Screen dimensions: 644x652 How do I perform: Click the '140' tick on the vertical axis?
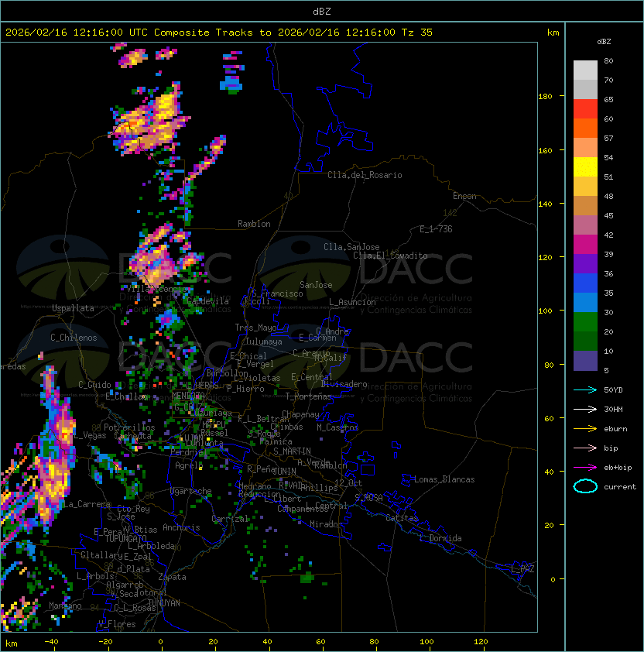(x=545, y=204)
